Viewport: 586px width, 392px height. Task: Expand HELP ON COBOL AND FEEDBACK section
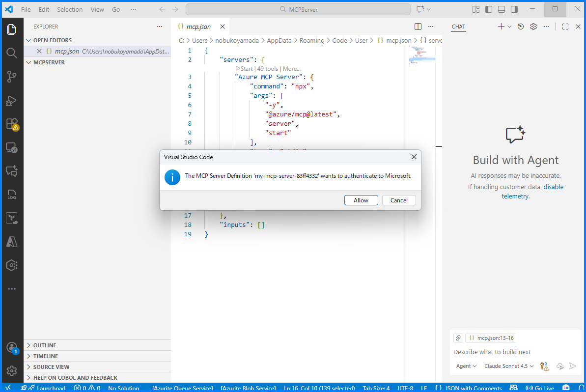(97, 378)
